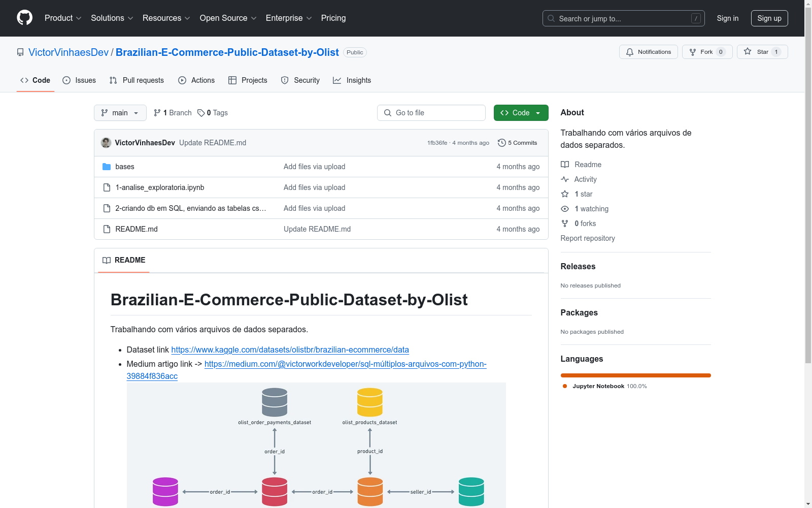Expand the Open Source menu
812x508 pixels.
pos(228,18)
